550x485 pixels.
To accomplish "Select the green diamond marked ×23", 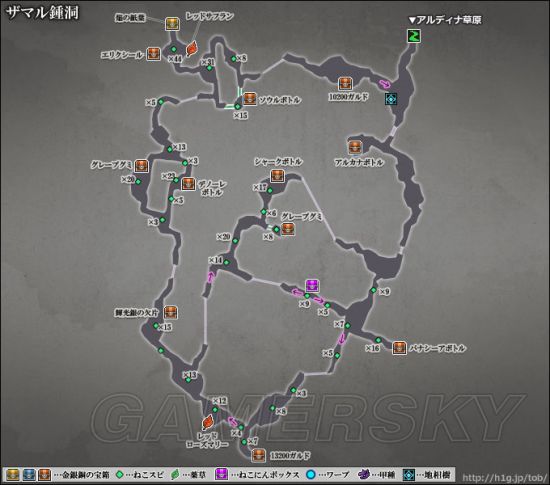I will point(176,180).
